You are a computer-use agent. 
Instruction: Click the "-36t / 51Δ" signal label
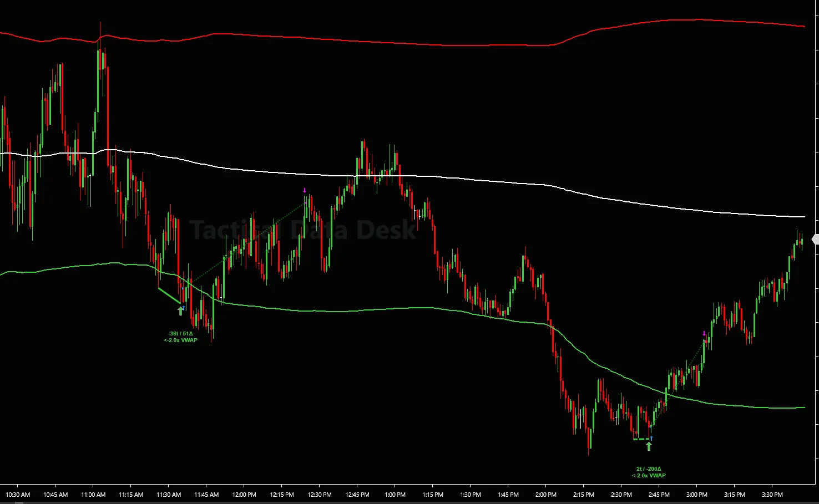181,334
